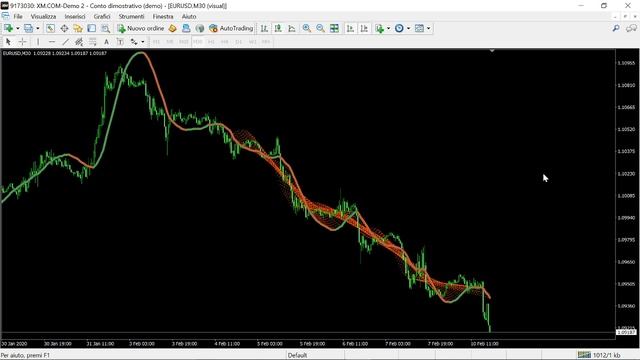Open the Strategy Tester magnifier icon

(106, 28)
